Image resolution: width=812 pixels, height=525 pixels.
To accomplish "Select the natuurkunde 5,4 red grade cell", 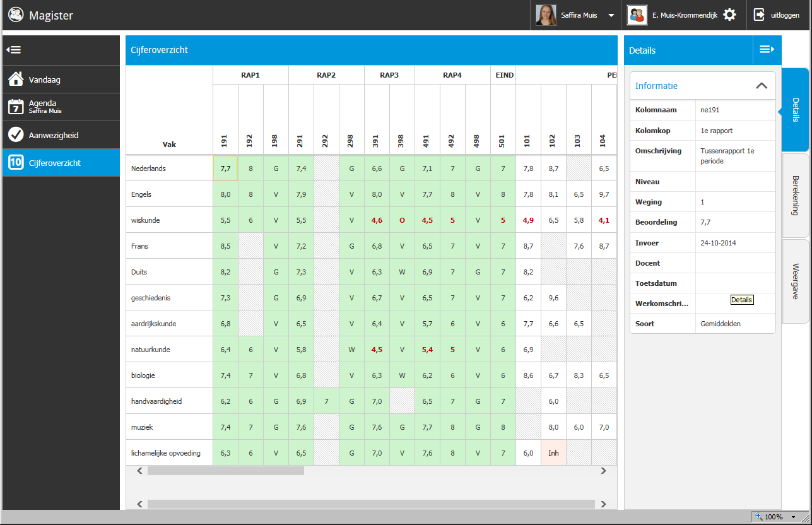I will pyautogui.click(x=427, y=350).
